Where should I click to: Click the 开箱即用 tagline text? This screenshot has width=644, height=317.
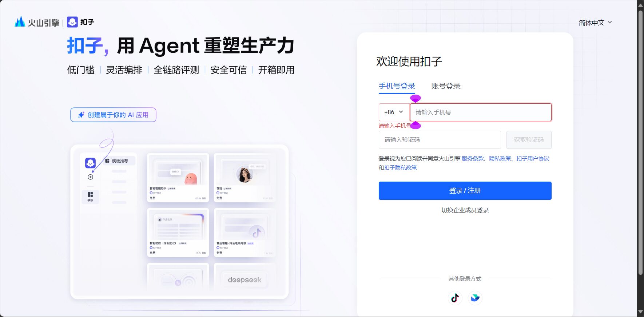tap(277, 70)
